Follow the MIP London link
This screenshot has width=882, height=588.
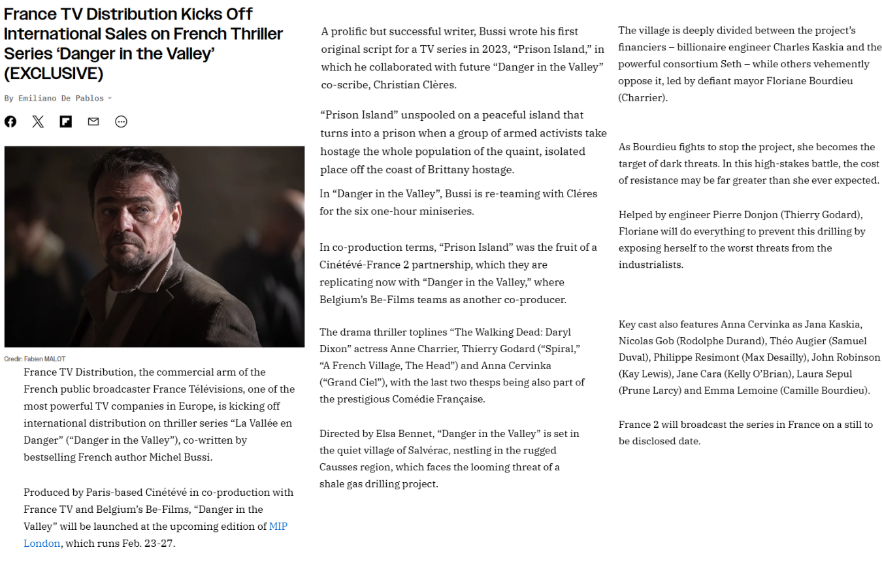[155, 534]
